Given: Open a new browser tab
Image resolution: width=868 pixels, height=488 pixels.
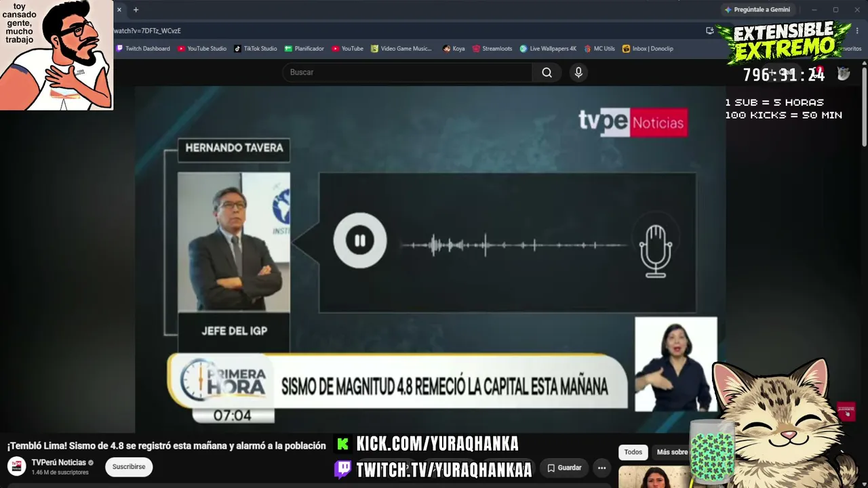Looking at the screenshot, I should point(136,9).
